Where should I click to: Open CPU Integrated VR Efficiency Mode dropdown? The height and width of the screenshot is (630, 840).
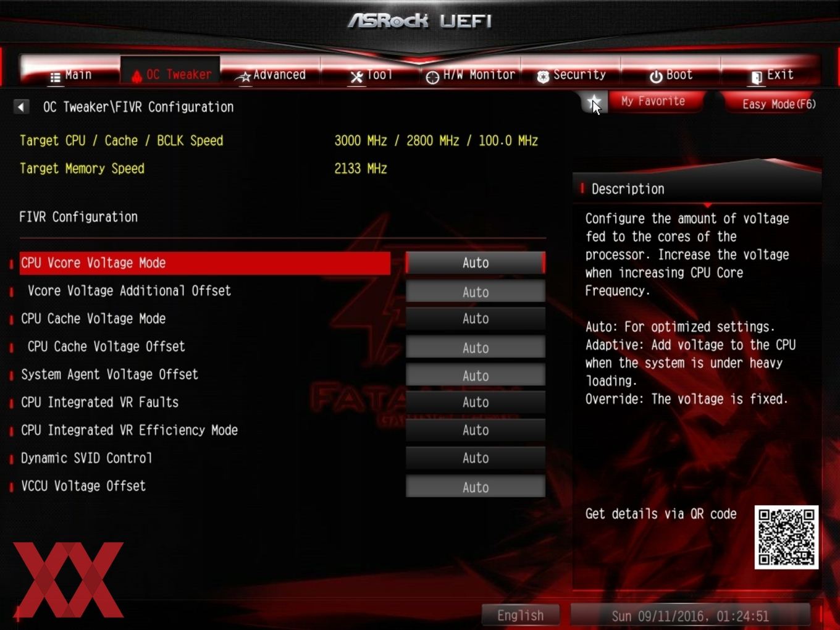476,430
